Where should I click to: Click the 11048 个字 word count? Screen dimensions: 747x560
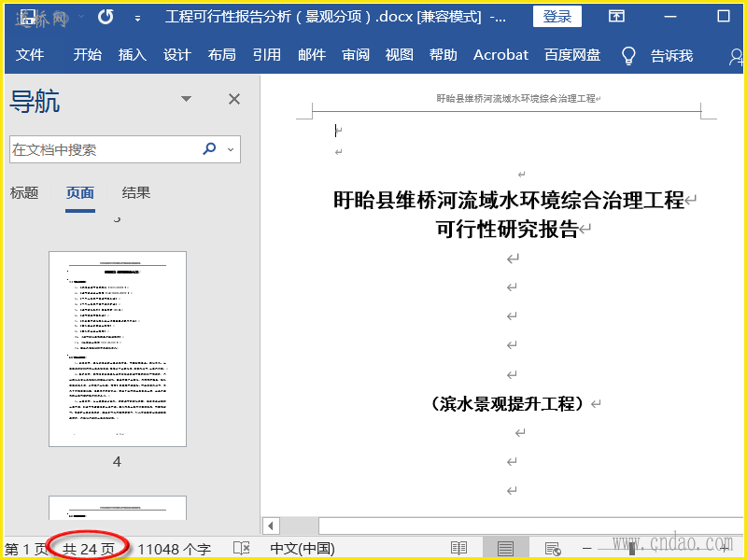[174, 549]
